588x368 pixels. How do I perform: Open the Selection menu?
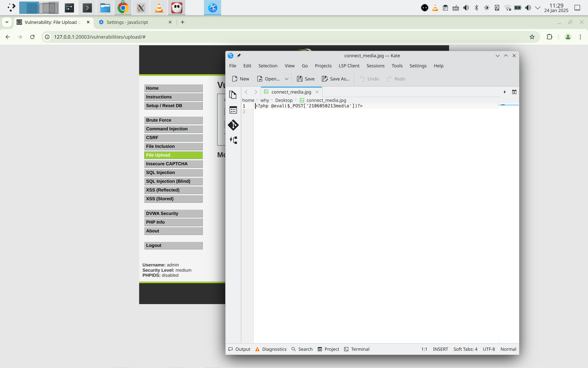pos(268,66)
